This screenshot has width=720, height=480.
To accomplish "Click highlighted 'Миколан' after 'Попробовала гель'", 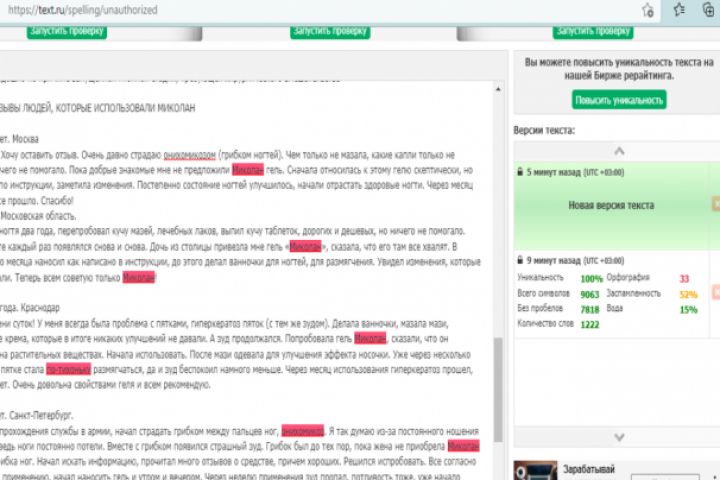I will click(x=370, y=339).
